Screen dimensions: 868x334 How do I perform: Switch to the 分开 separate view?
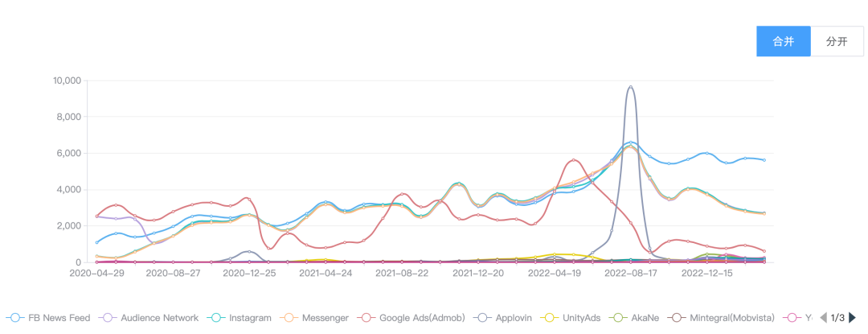[x=837, y=42]
